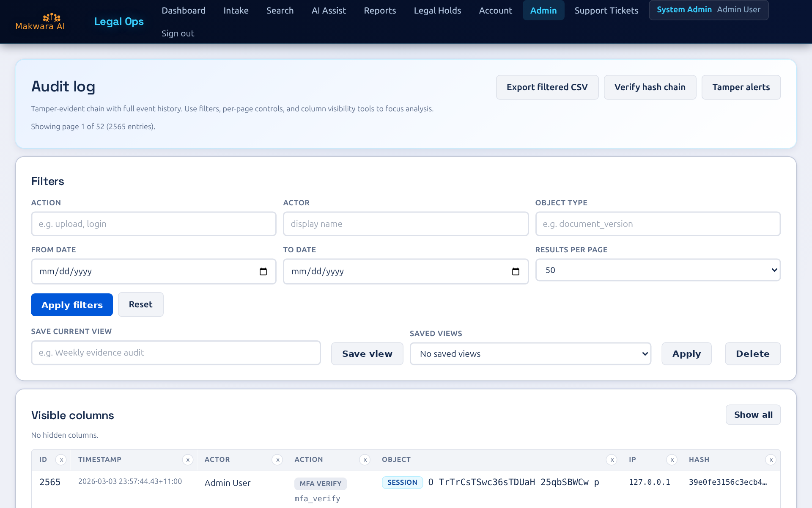Hide the Actor column via x icon

pyautogui.click(x=277, y=460)
